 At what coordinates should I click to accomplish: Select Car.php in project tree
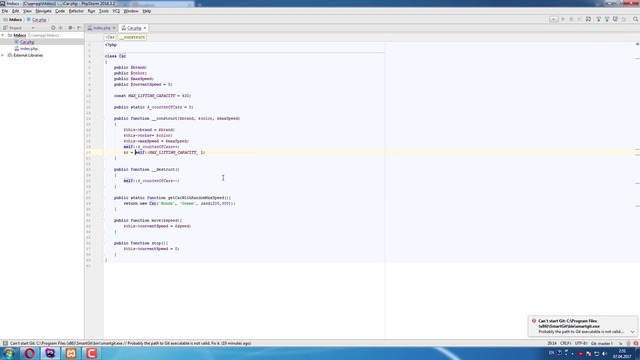(27, 42)
